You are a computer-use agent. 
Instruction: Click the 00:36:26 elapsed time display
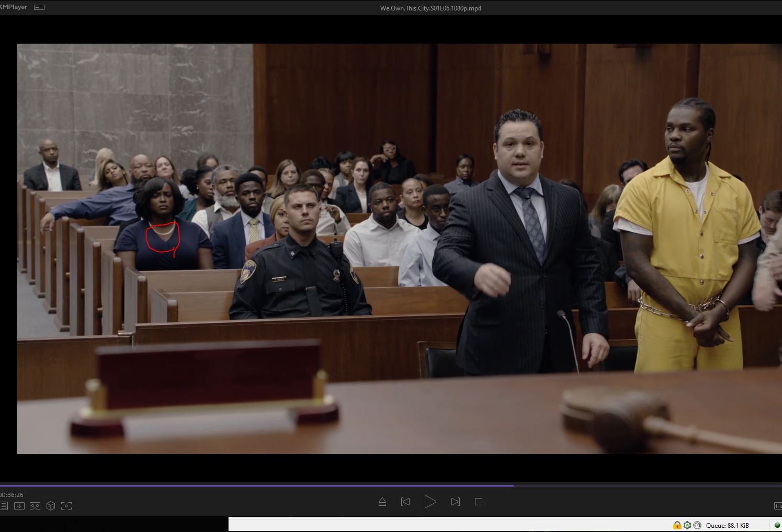[x=12, y=495]
